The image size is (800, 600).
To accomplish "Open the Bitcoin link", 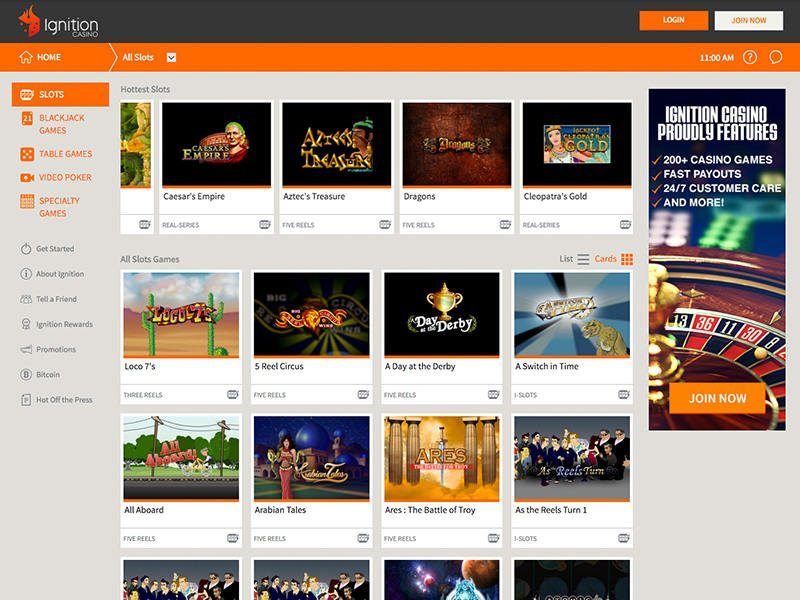I will (48, 374).
